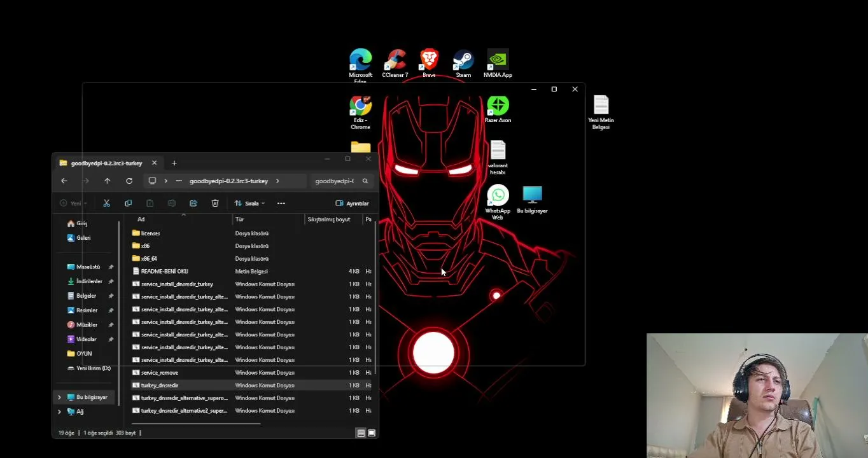The height and width of the screenshot is (458, 868).
Task: Copy the selected file
Action: 128,203
